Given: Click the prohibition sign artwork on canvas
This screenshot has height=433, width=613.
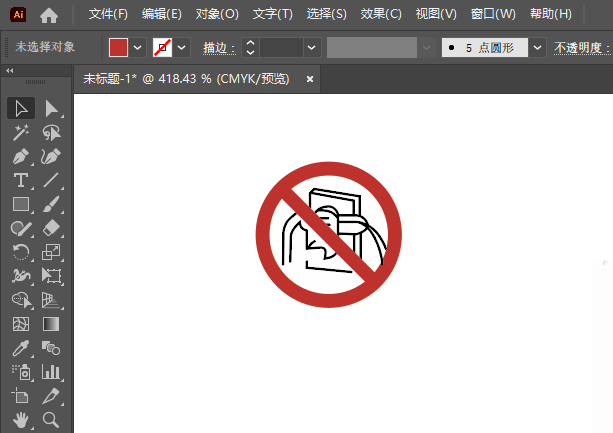Looking at the screenshot, I should pos(329,234).
